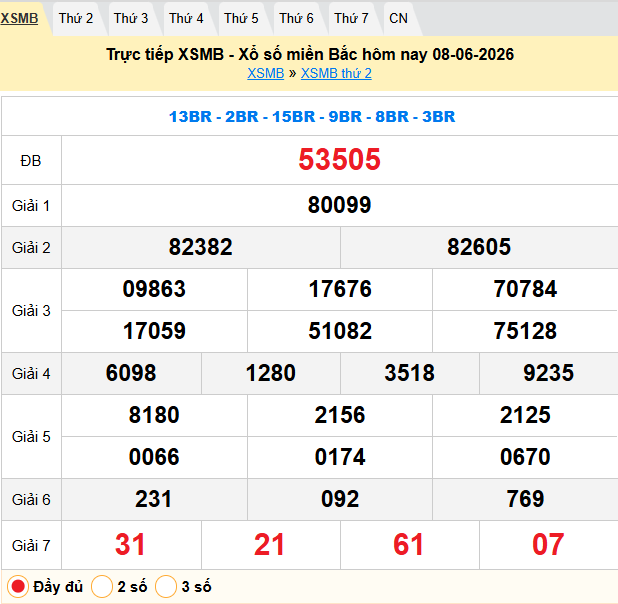Image resolution: width=618 pixels, height=604 pixels.
Task: Switch to the Thứ 6 tab
Action: click(x=296, y=19)
